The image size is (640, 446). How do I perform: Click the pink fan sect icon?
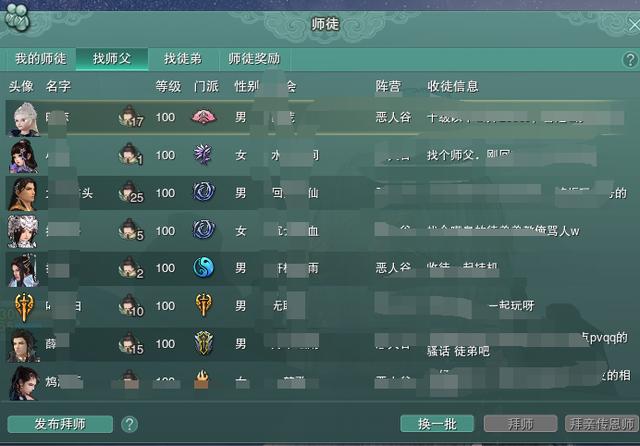204,118
